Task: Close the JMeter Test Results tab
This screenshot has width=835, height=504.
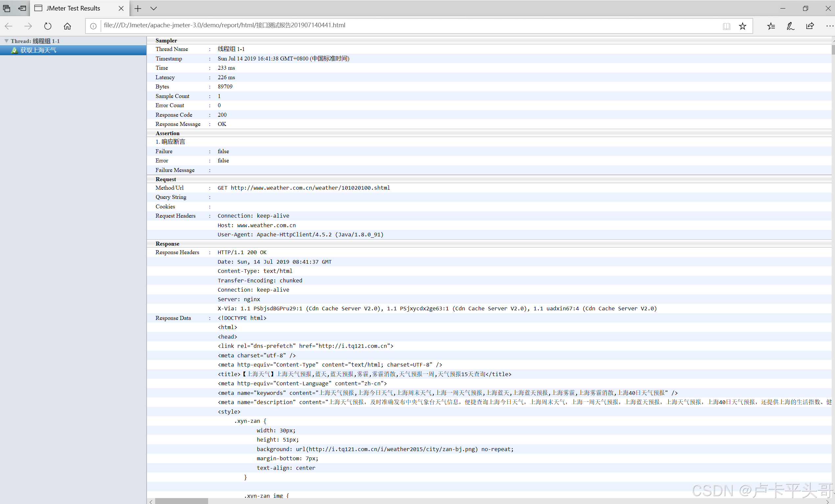Action: pyautogui.click(x=121, y=9)
